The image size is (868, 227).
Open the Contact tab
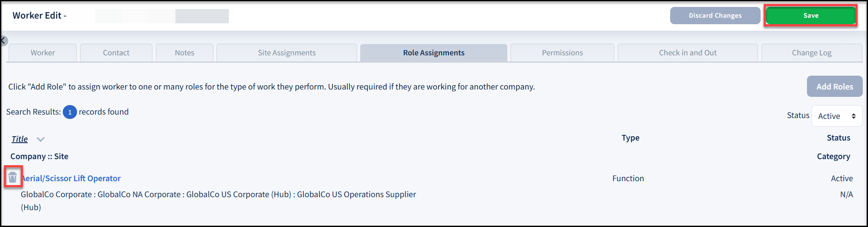coord(116,53)
